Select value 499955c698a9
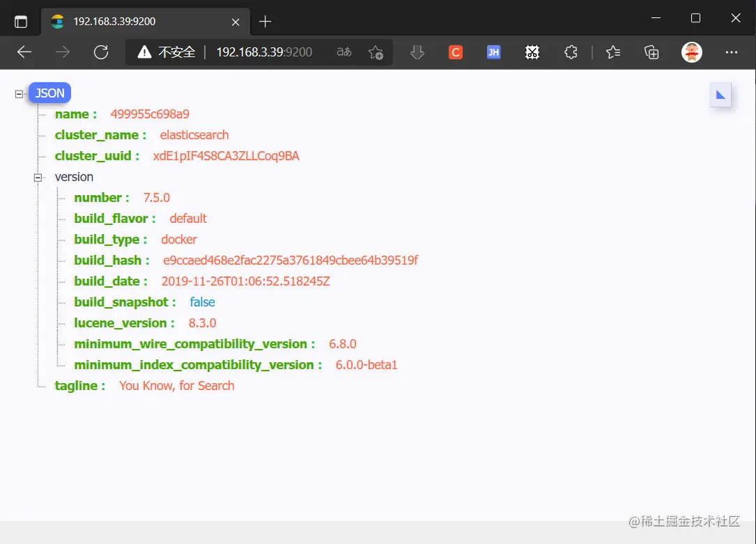 [x=150, y=114]
